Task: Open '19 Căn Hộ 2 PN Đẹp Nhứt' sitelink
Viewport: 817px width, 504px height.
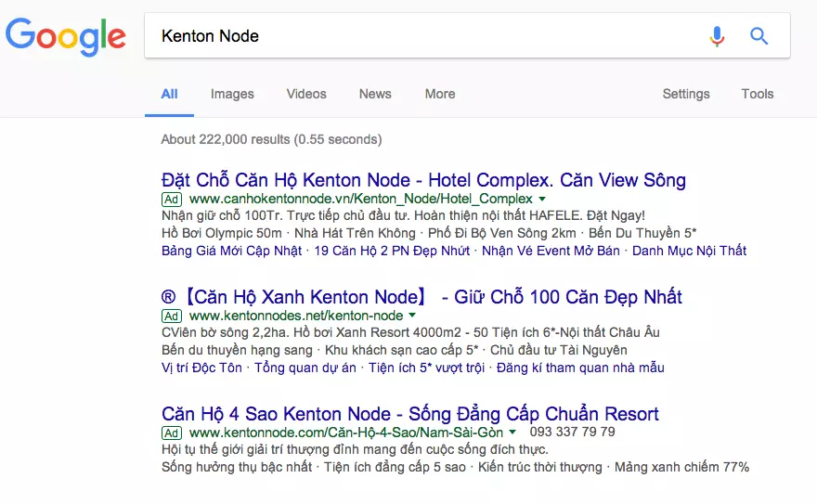Action: pyautogui.click(x=392, y=251)
